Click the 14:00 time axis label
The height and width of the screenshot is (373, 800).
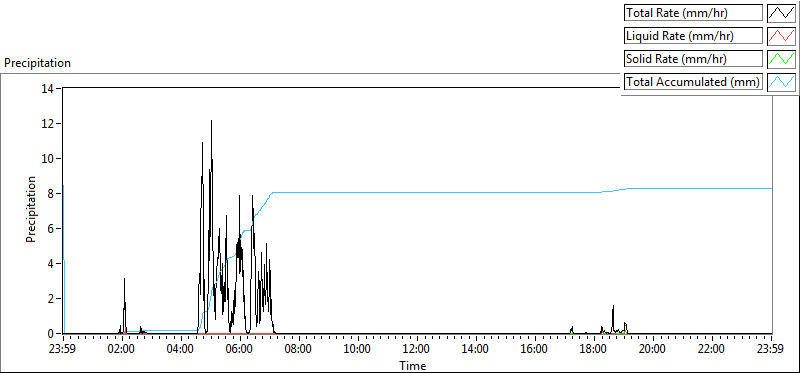[476, 350]
